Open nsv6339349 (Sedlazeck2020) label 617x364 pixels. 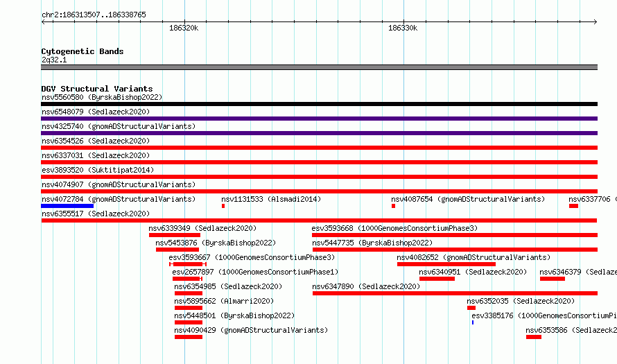(x=202, y=228)
